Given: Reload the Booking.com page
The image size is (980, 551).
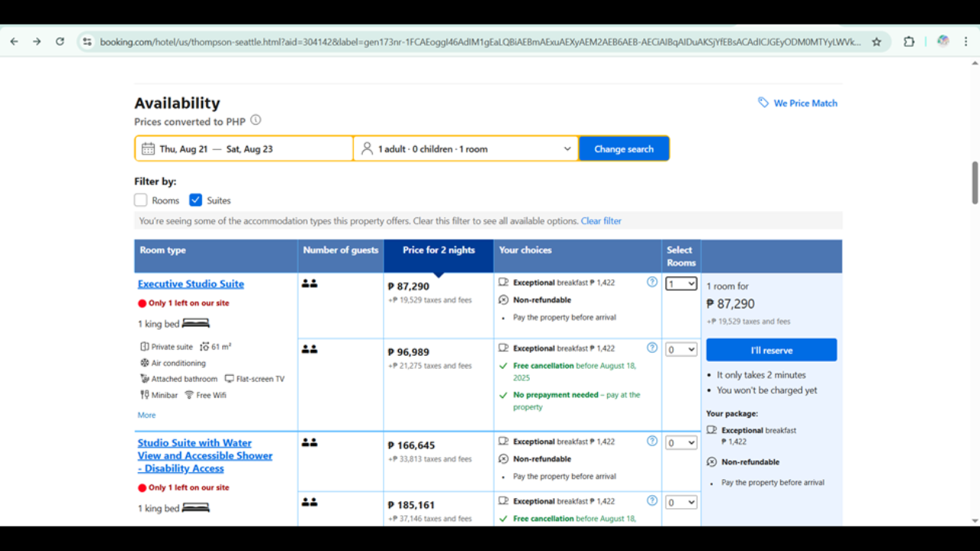Looking at the screenshot, I should tap(60, 41).
